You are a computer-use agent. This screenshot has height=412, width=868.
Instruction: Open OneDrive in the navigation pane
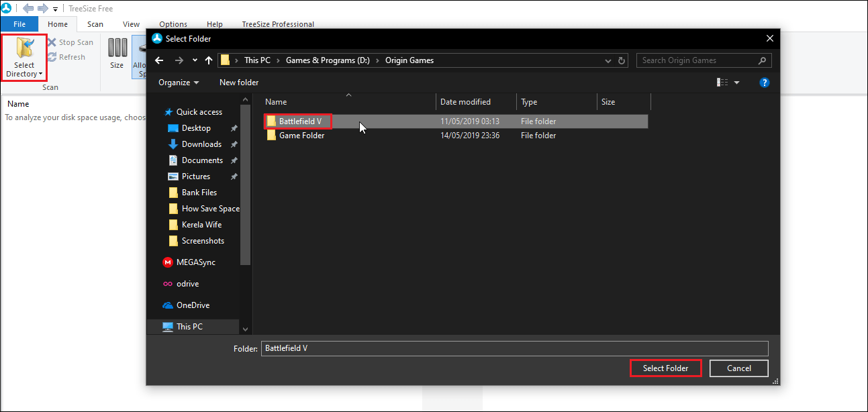tap(186, 305)
